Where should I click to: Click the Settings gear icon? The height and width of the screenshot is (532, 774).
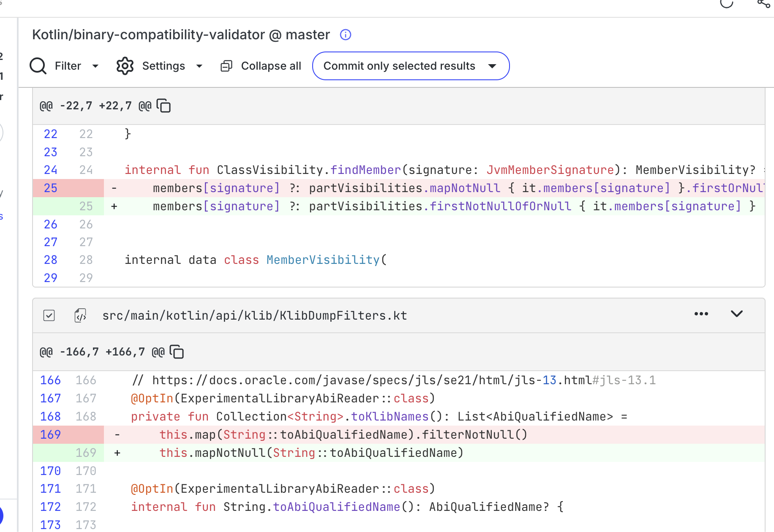click(x=125, y=66)
